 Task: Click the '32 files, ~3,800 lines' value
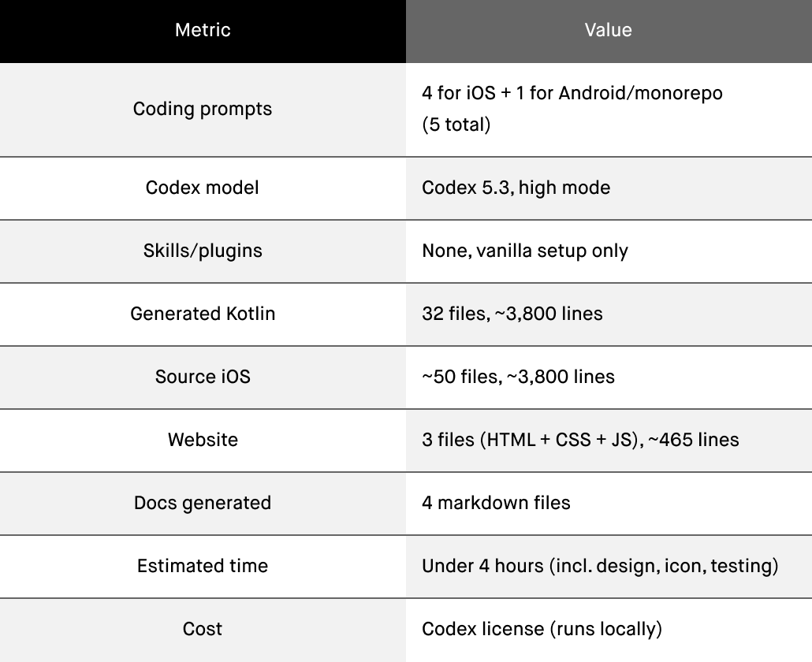[512, 314]
